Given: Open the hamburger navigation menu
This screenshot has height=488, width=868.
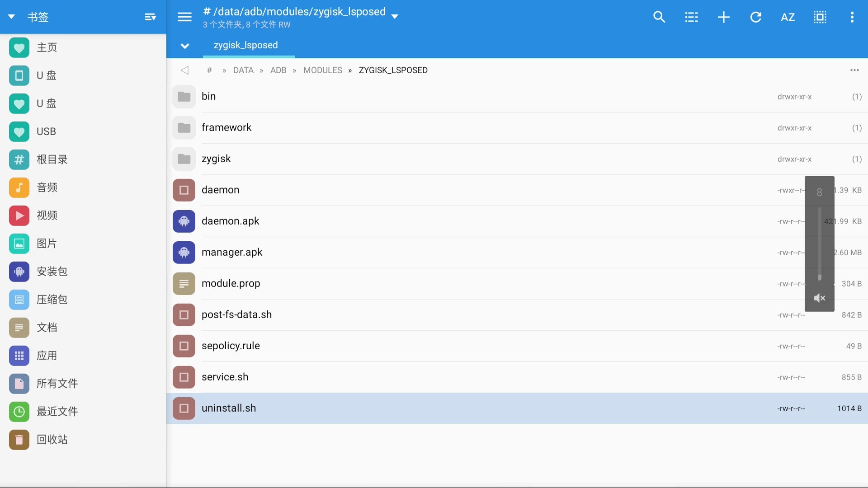Looking at the screenshot, I should point(184,17).
